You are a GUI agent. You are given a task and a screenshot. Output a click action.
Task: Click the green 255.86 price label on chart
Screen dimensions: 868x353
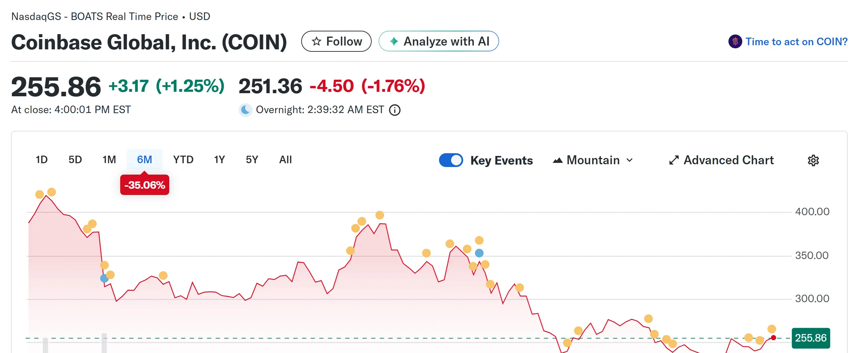point(811,338)
